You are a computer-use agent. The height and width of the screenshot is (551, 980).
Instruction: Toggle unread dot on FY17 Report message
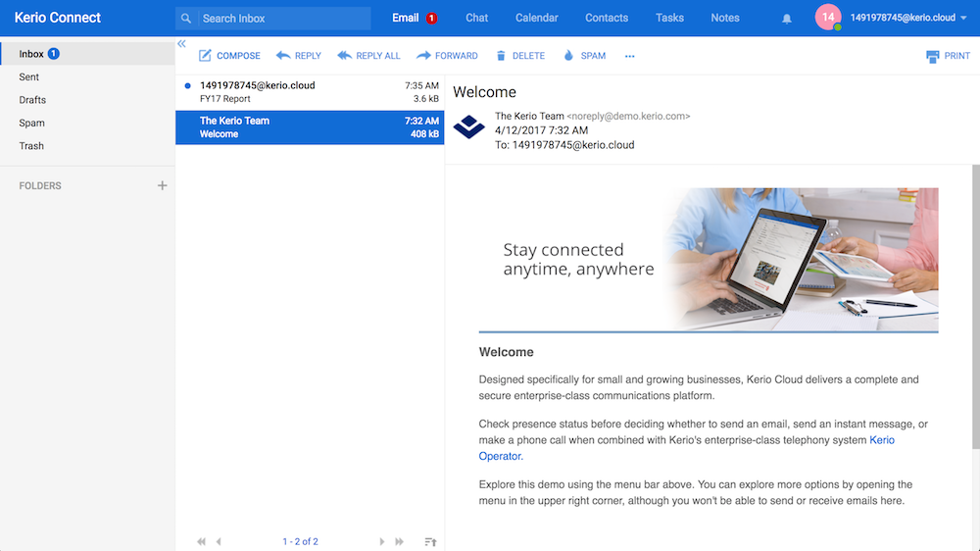click(x=187, y=85)
